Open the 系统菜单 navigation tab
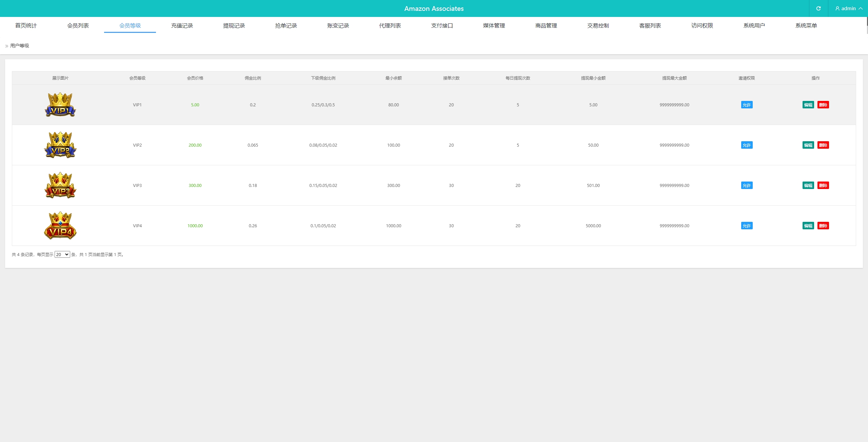This screenshot has height=442, width=868. tap(806, 26)
